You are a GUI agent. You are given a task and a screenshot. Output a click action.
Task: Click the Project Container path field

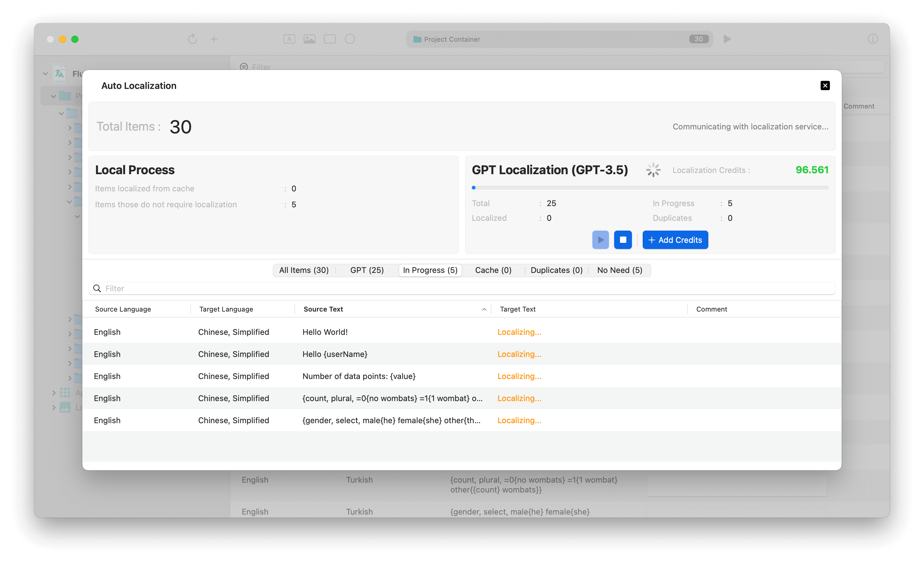(560, 39)
